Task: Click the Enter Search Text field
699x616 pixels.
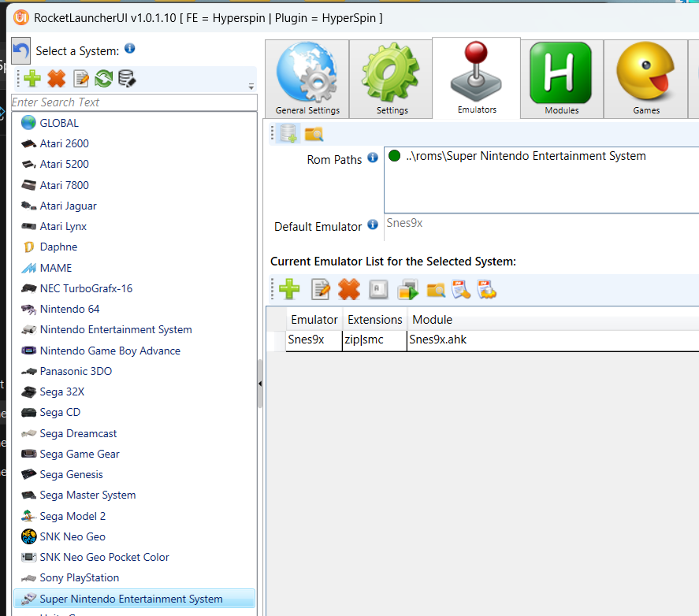Action: tap(134, 102)
